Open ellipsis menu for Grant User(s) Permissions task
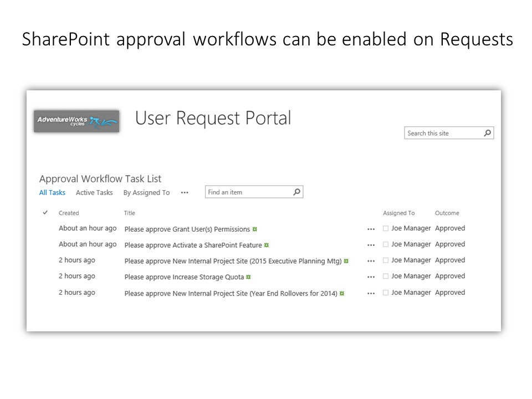This screenshot has width=532, height=399. click(x=371, y=229)
